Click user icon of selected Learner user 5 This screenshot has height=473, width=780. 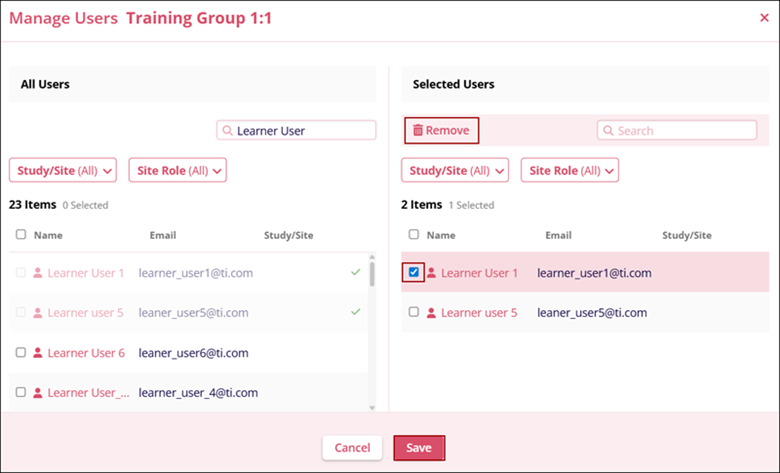[432, 313]
